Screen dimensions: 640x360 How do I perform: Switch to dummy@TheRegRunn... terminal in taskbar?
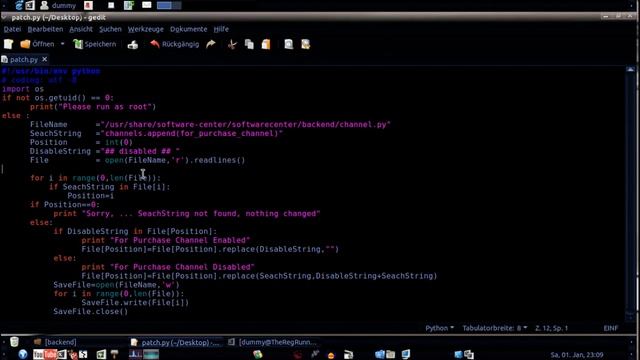(x=273, y=342)
